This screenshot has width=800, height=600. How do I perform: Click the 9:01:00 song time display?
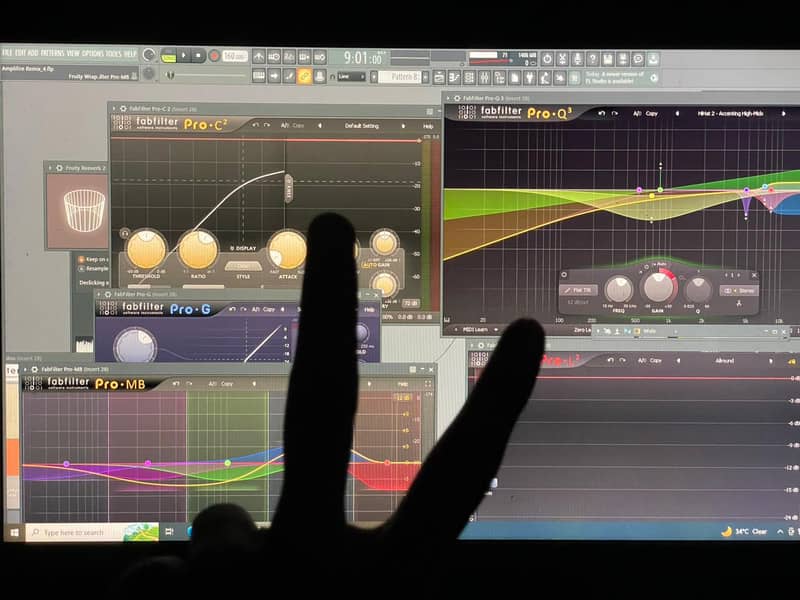363,58
